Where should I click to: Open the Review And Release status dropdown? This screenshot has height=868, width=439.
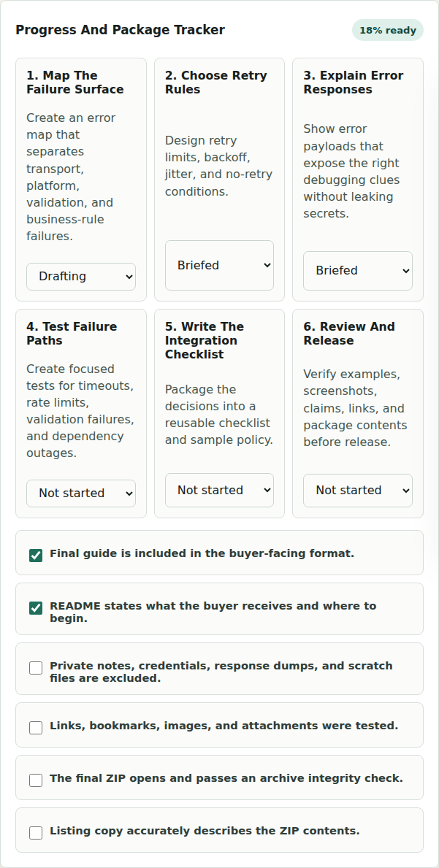pos(358,491)
